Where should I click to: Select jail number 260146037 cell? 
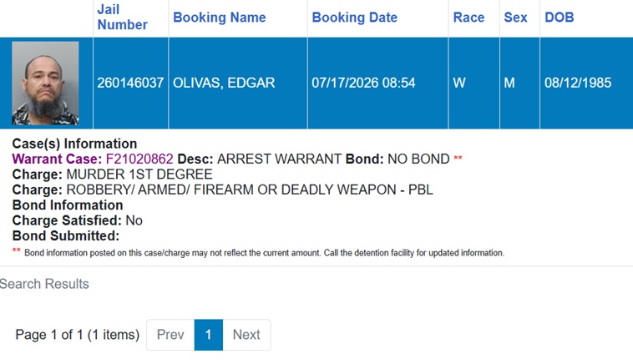point(130,83)
